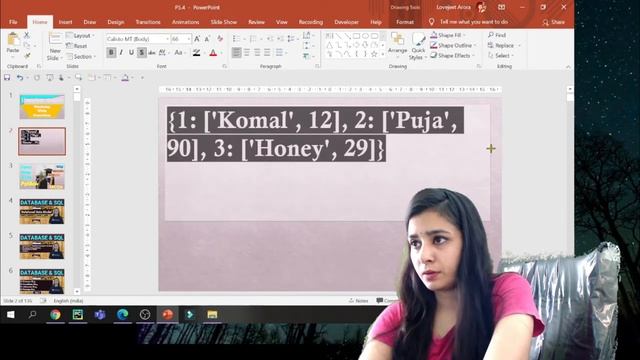Viewport: 640px width, 360px height.
Task: Toggle Align Right paragraph button
Action: point(257,53)
